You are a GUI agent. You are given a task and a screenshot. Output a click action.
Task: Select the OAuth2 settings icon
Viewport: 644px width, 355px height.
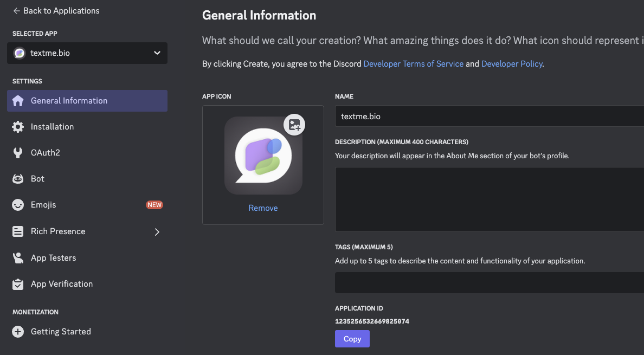tap(18, 152)
